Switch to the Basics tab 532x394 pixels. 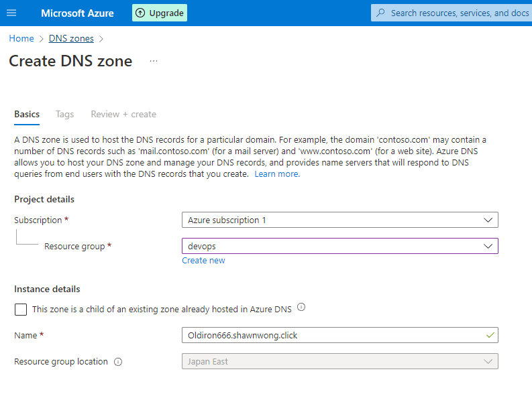(x=27, y=114)
